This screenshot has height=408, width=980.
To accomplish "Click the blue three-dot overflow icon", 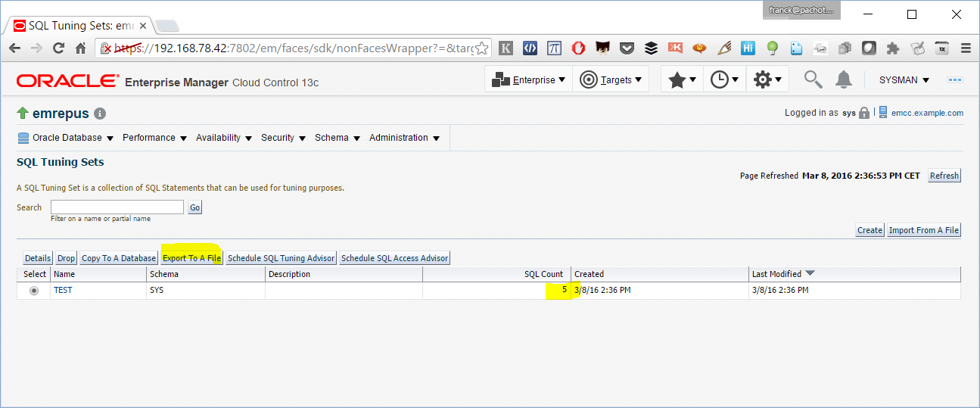I will [x=954, y=79].
